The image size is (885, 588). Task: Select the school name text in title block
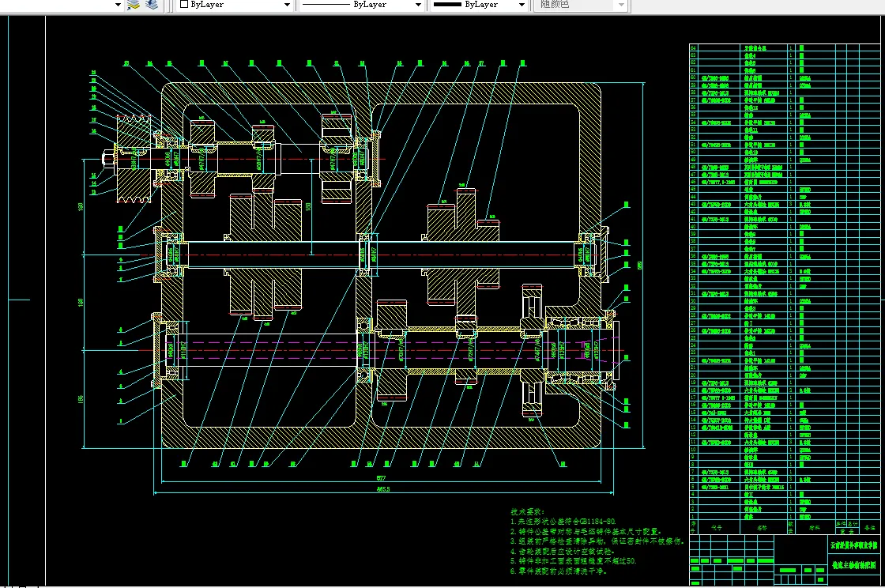[x=853, y=545]
